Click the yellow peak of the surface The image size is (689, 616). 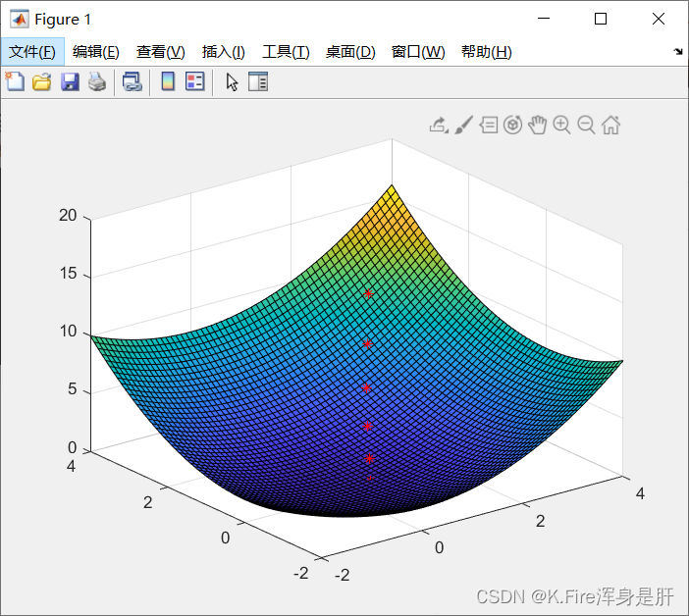tap(392, 189)
